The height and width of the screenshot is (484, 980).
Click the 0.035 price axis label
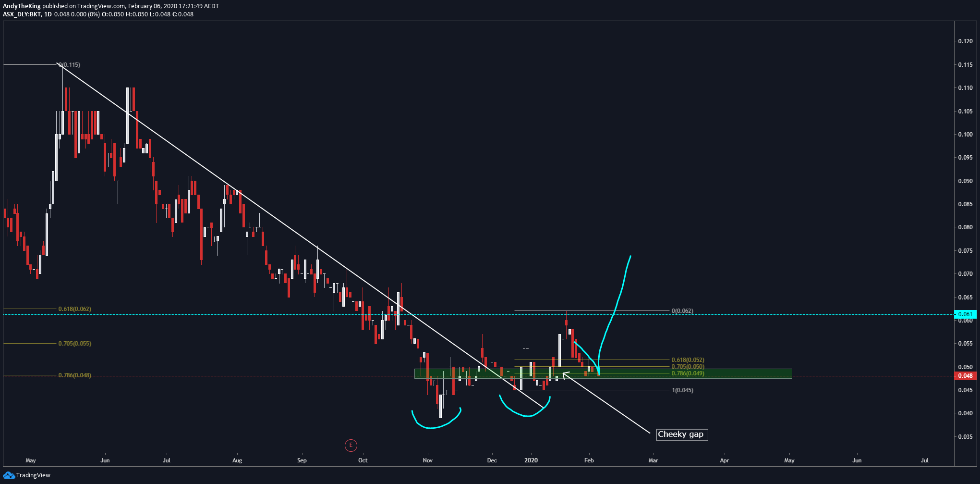pyautogui.click(x=965, y=437)
